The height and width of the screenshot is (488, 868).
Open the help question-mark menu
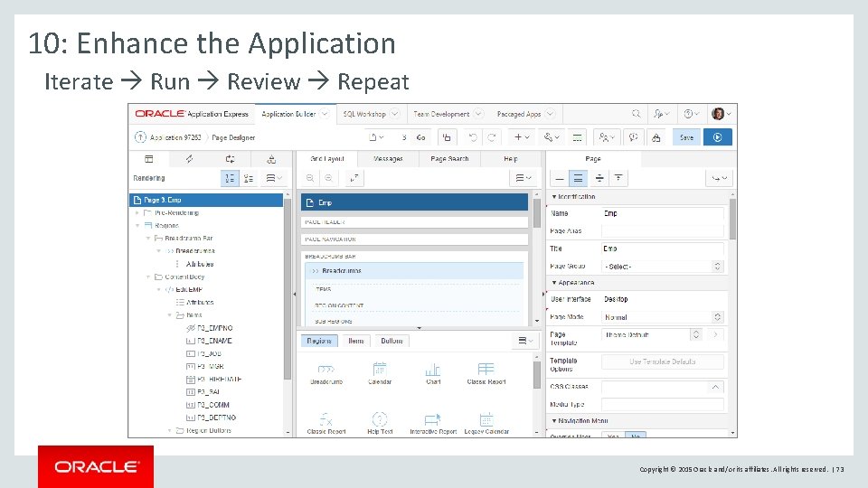(692, 114)
